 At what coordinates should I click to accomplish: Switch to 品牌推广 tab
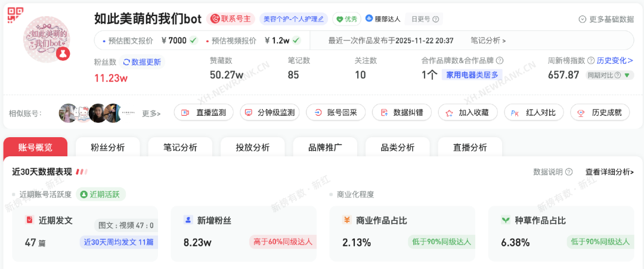(x=326, y=148)
